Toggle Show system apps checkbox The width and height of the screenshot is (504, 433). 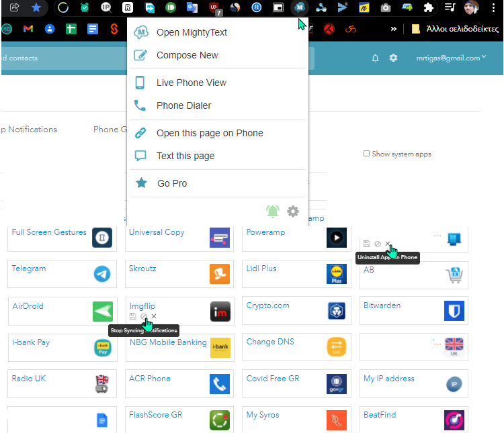(x=366, y=154)
